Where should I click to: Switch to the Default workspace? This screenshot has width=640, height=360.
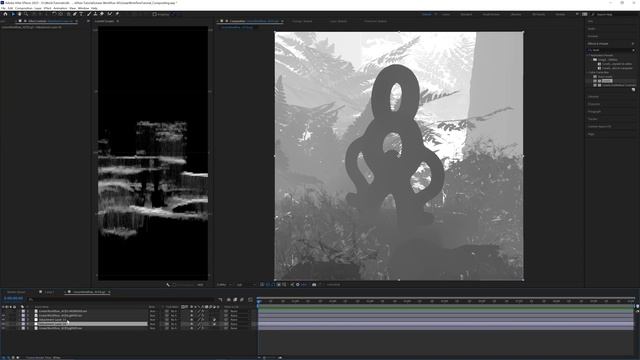(x=427, y=14)
